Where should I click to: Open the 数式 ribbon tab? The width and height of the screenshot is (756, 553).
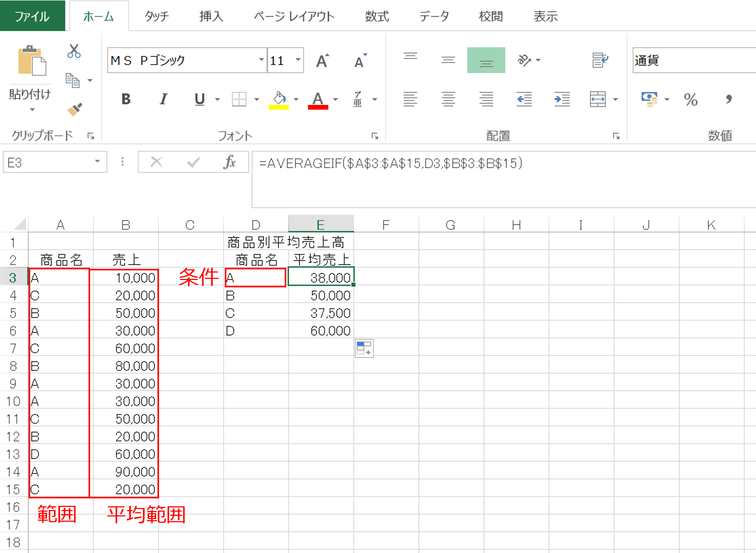376,16
